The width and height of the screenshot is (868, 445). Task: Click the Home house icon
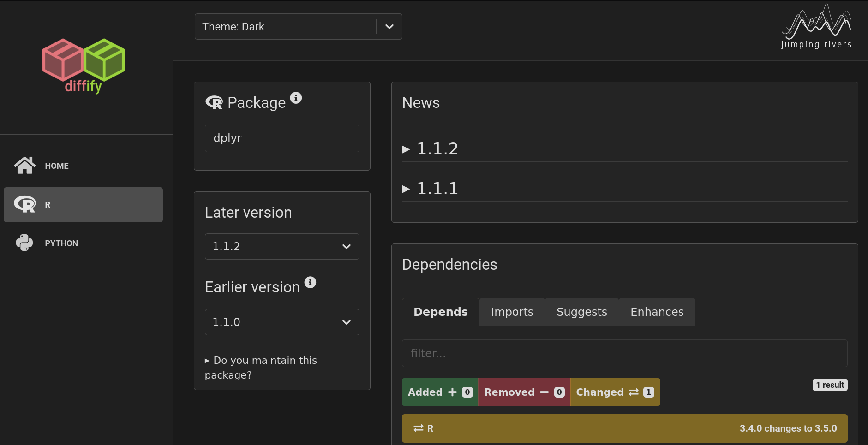(x=24, y=166)
